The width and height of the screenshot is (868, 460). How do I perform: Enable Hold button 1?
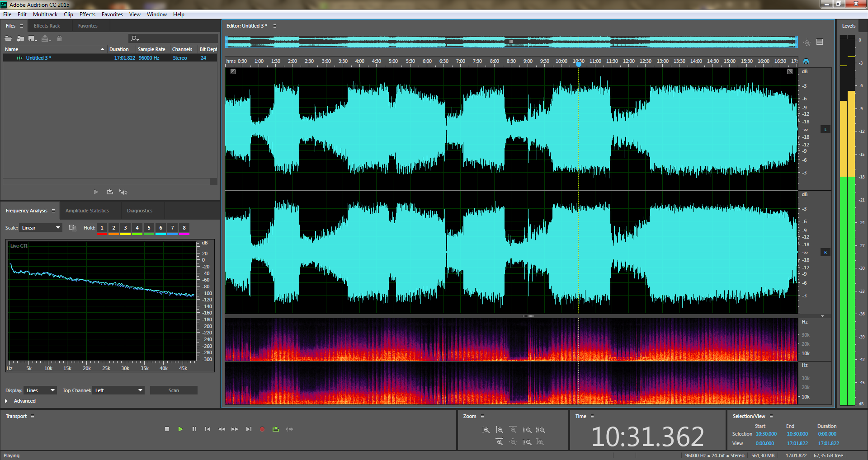coord(102,228)
